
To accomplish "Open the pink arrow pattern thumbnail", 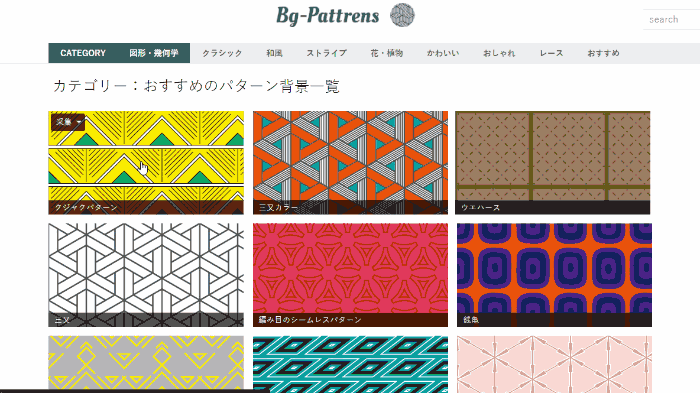I will (554, 364).
